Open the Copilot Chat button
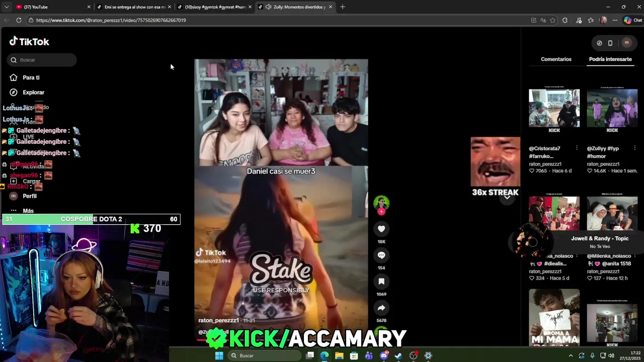 pyautogui.click(x=633, y=20)
